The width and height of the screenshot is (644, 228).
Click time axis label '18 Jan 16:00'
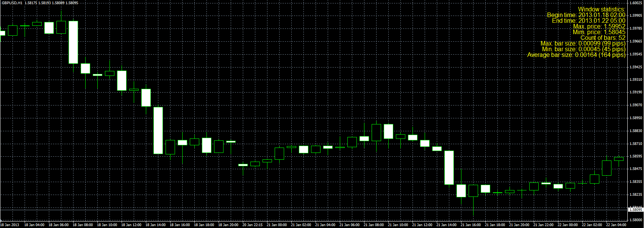click(x=180, y=225)
